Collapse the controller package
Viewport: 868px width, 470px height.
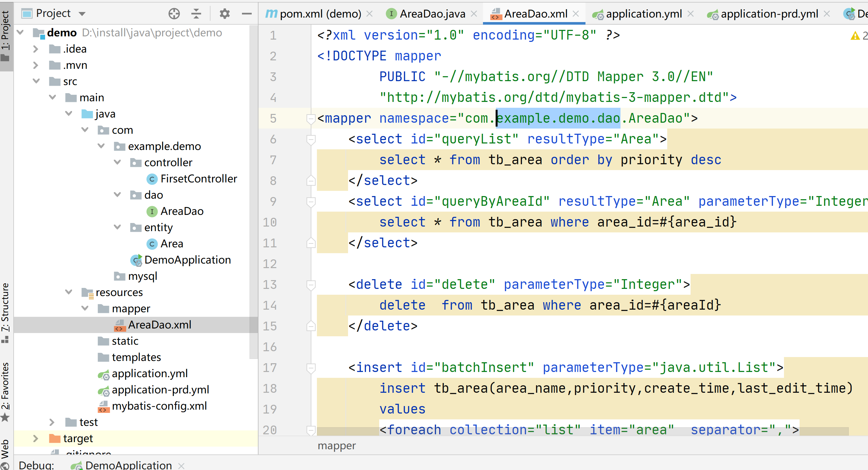pos(117,162)
